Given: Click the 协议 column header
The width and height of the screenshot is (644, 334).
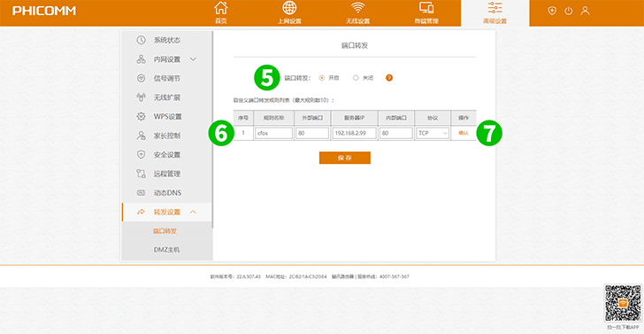Looking at the screenshot, I should tap(433, 118).
